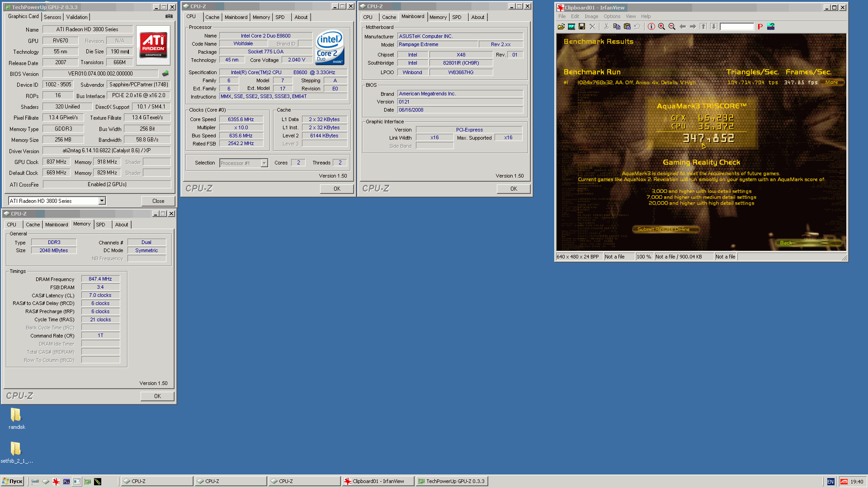This screenshot has width=868, height=488.
Task: Click the Undo arrow icon in IrfanView
Action: [x=637, y=27]
